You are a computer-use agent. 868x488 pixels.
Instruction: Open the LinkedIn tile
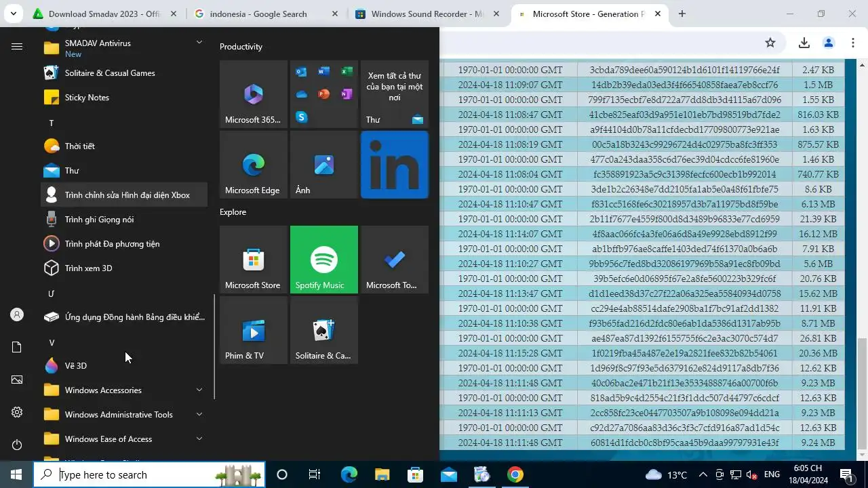click(395, 165)
